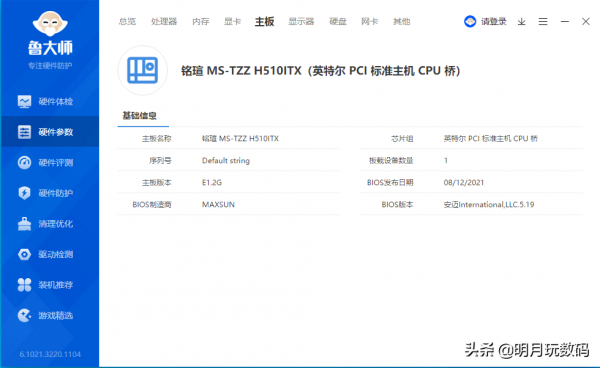Select the 主板 tab
Screen dimensions: 600x368
[264, 21]
